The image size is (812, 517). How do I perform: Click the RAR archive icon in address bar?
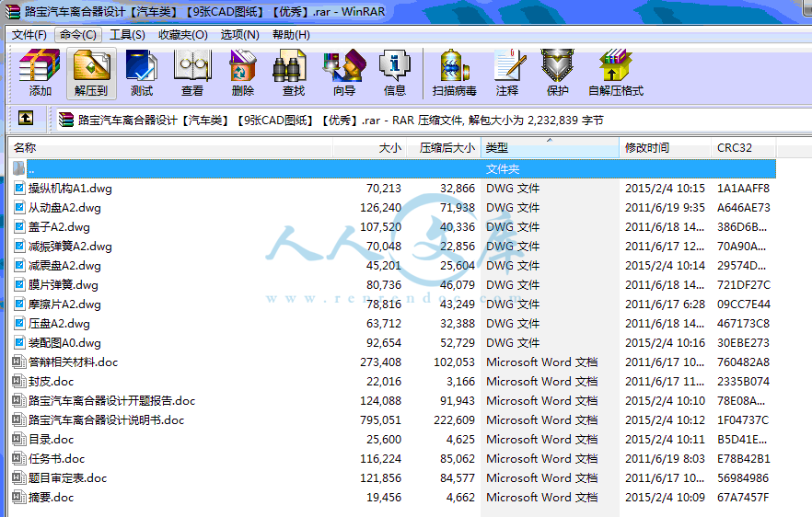66,121
